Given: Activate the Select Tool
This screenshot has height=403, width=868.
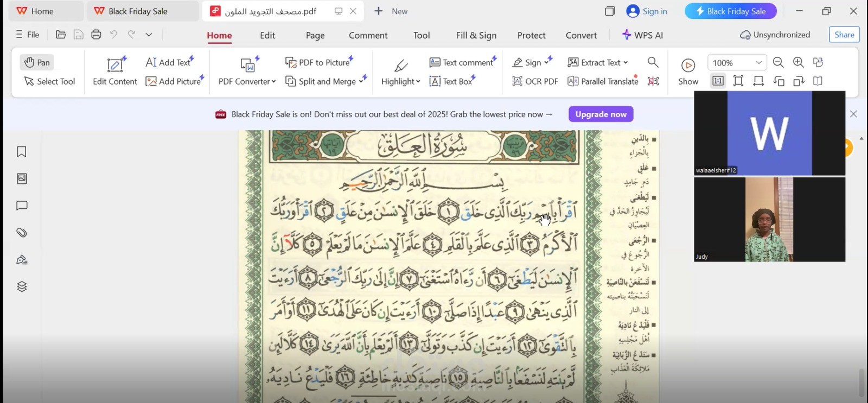Looking at the screenshot, I should [49, 81].
